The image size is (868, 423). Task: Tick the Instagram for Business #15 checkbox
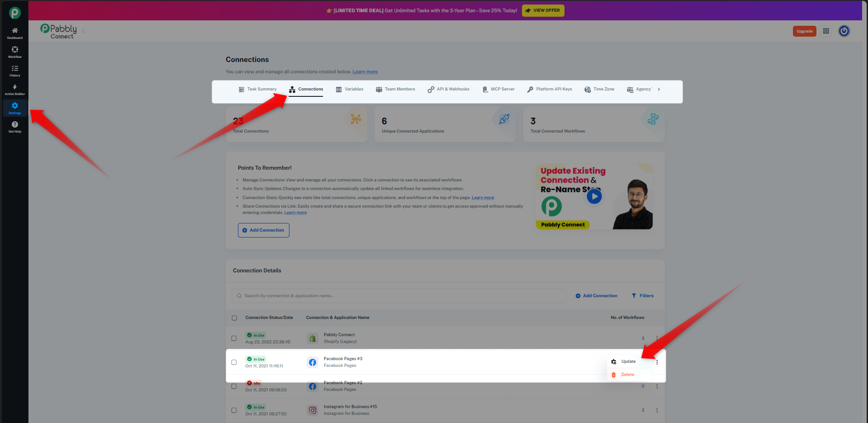click(234, 410)
